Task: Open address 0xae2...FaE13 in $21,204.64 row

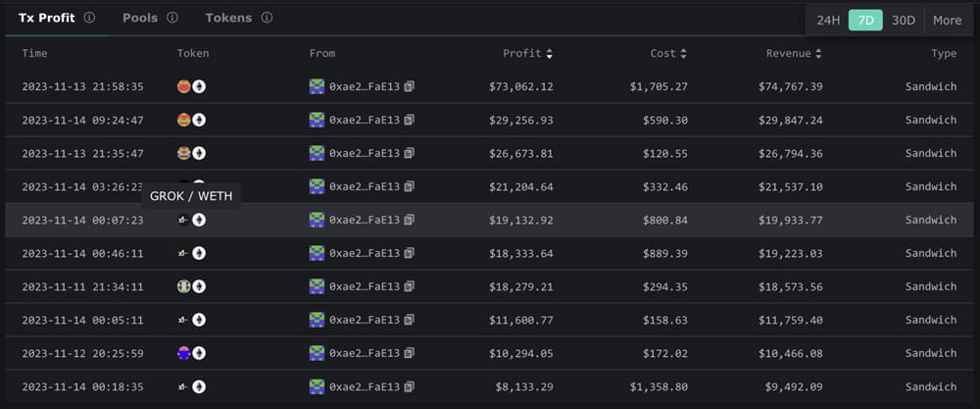Action: [x=365, y=186]
